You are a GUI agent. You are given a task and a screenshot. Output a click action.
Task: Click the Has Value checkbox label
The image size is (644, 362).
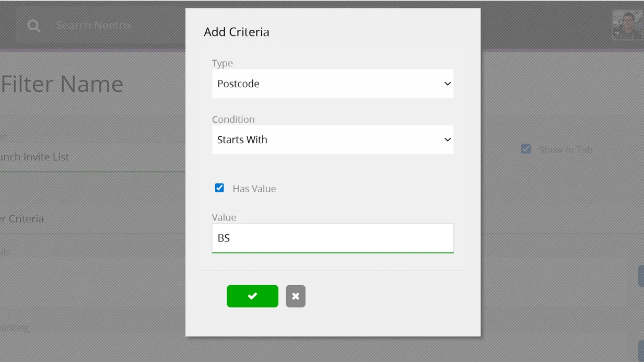254,189
